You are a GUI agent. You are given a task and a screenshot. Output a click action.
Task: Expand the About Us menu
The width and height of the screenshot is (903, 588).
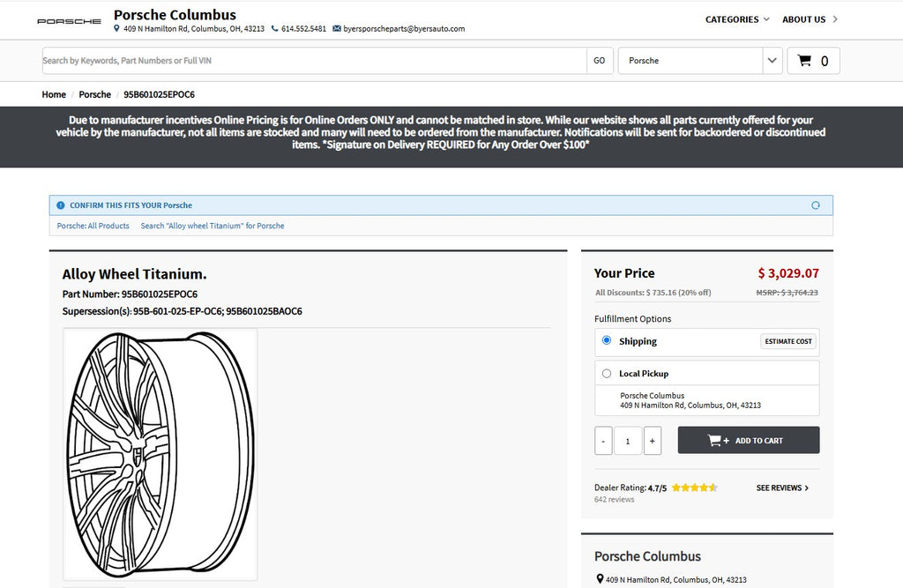[x=810, y=19]
